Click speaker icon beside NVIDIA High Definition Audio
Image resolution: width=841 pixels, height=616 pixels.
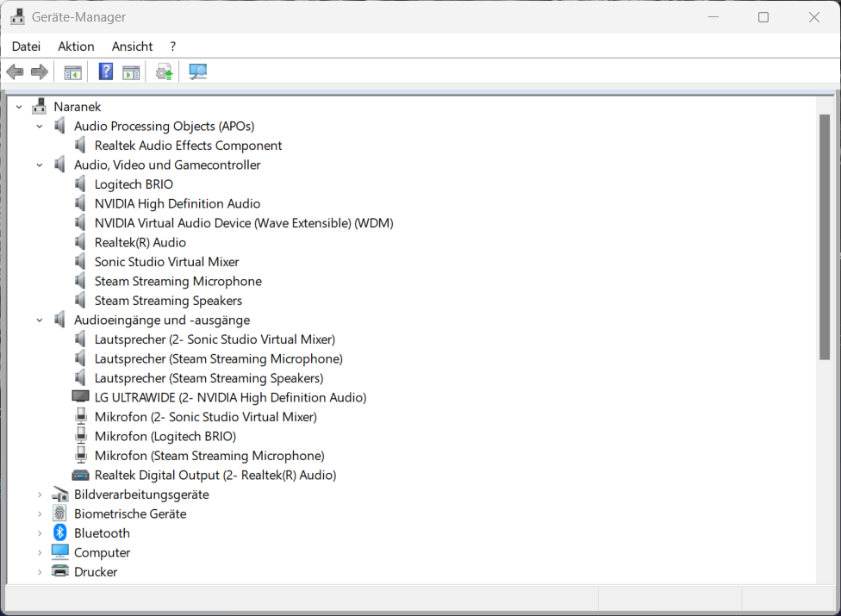pos(80,203)
